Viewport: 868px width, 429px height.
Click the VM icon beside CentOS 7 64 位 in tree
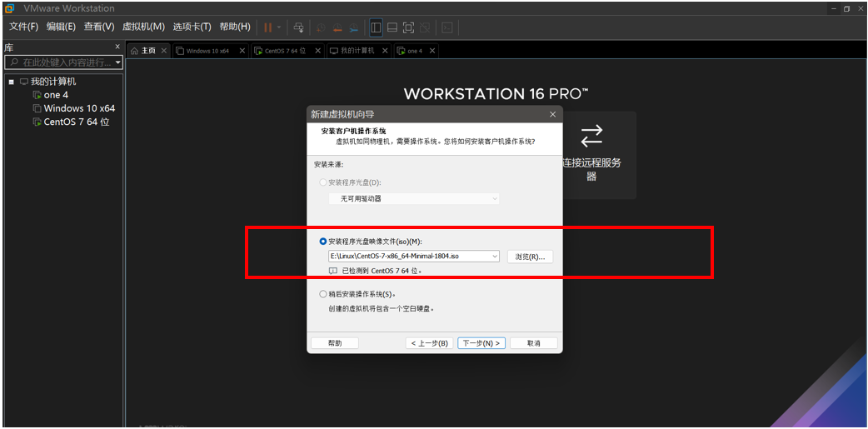pyautogui.click(x=37, y=122)
